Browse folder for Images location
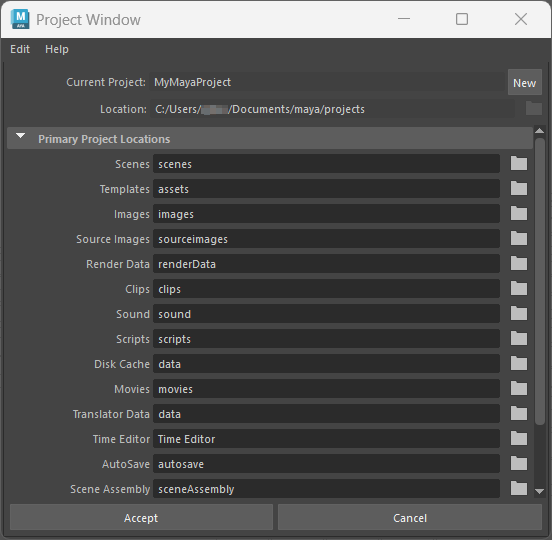Viewport: 552px width, 540px height. [519, 214]
